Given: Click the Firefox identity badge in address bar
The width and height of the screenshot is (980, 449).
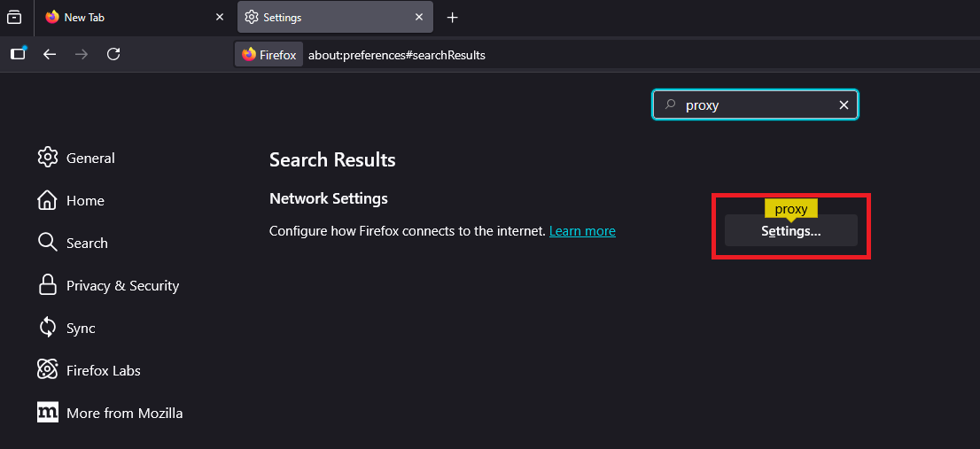Looking at the screenshot, I should click(269, 55).
